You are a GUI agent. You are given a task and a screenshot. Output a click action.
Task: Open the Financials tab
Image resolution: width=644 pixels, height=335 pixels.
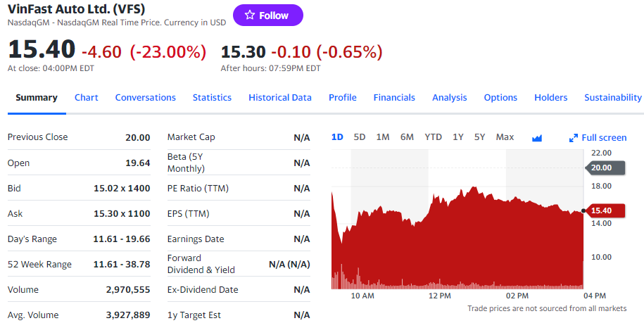pyautogui.click(x=394, y=98)
